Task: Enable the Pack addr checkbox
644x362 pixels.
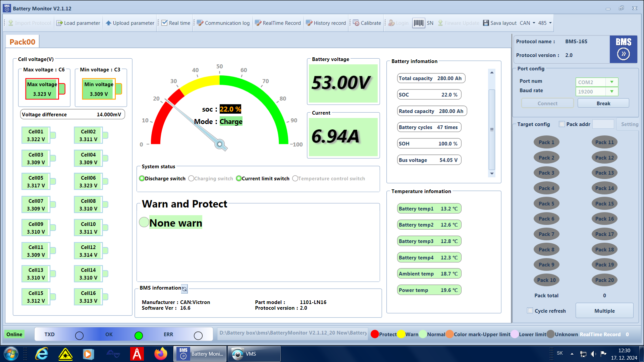Action: click(x=562, y=124)
